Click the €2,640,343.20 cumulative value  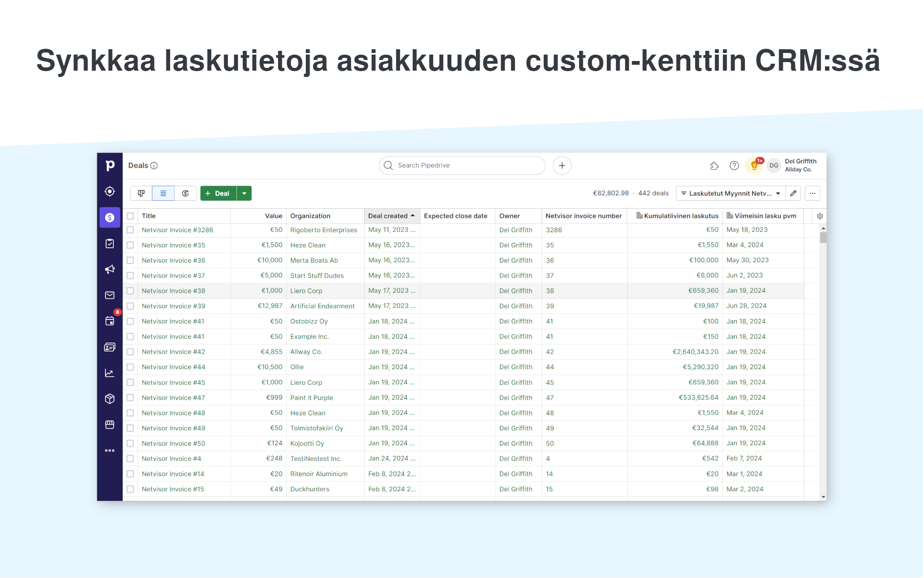[695, 352]
